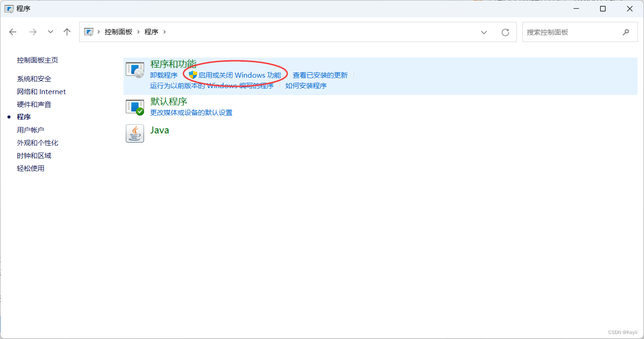Refresh the Control Panel view
This screenshot has width=644, height=339.
505,32
